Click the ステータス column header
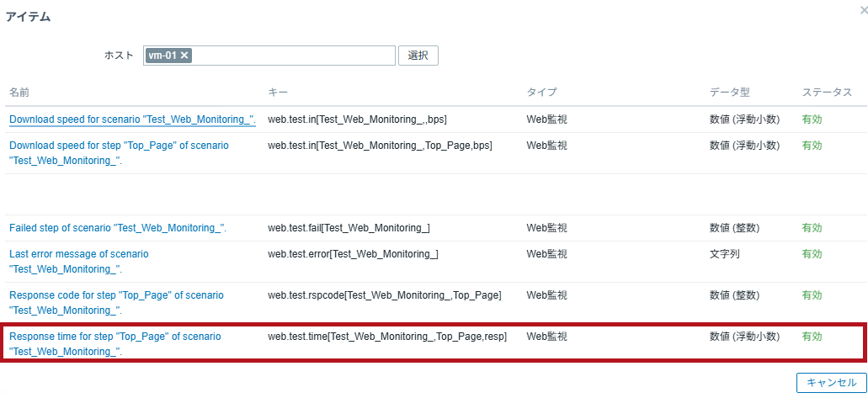 point(827,93)
